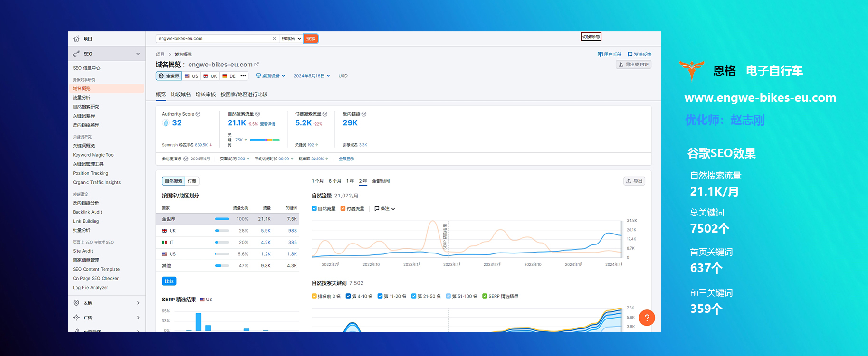
Task: Click the Authority Score info globe icon
Action: point(198,114)
